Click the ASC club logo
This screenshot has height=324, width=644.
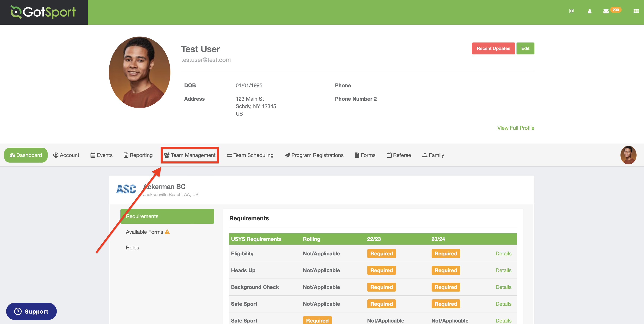tap(126, 189)
